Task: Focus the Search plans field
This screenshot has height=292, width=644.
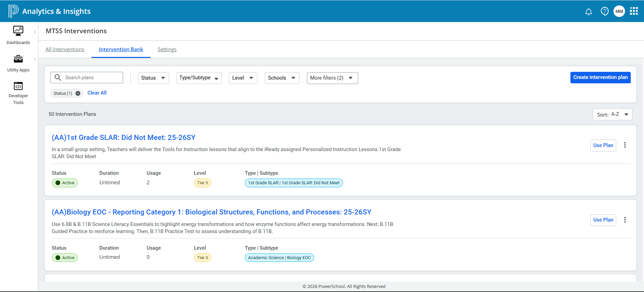Action: point(86,78)
